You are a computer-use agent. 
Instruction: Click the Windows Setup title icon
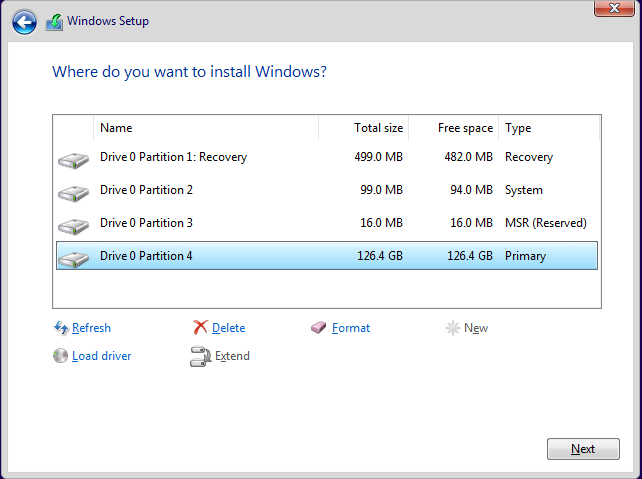[54, 22]
